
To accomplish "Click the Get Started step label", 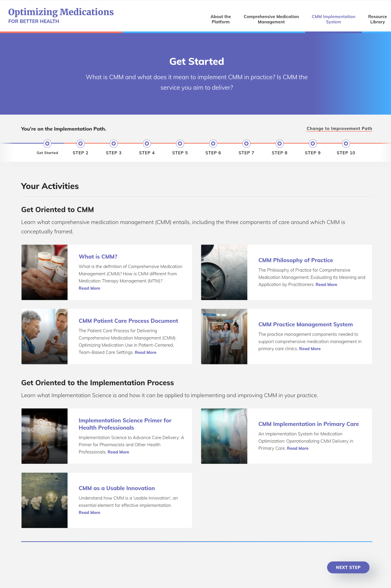I will tap(47, 153).
